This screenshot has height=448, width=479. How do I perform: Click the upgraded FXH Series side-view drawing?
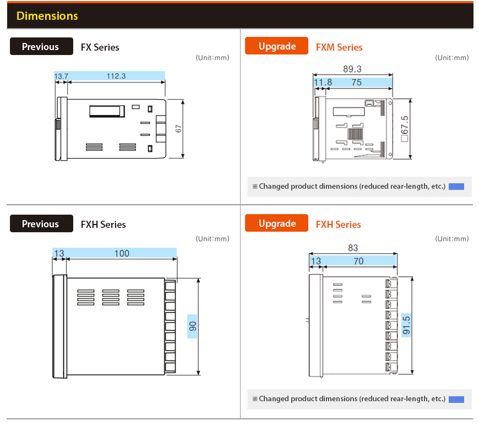tap(353, 326)
